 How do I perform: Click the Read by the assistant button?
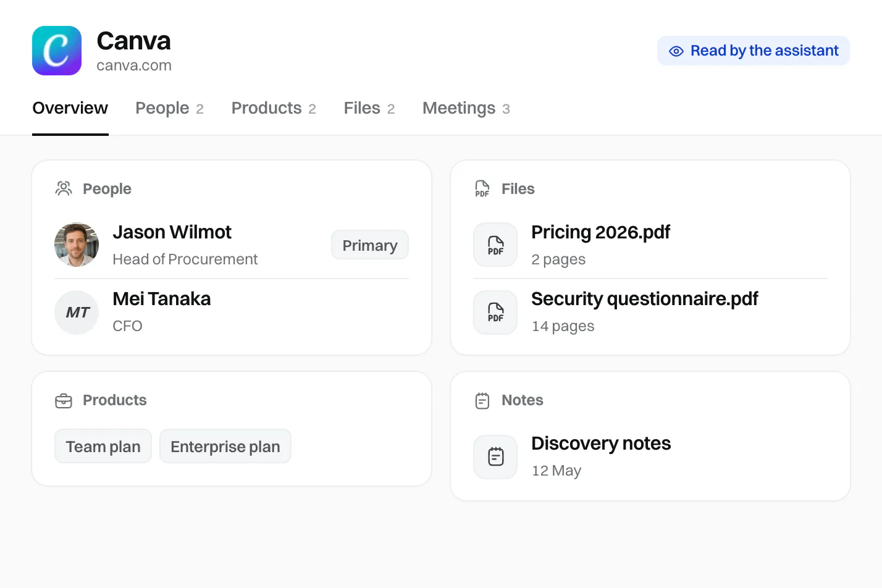pyautogui.click(x=754, y=51)
